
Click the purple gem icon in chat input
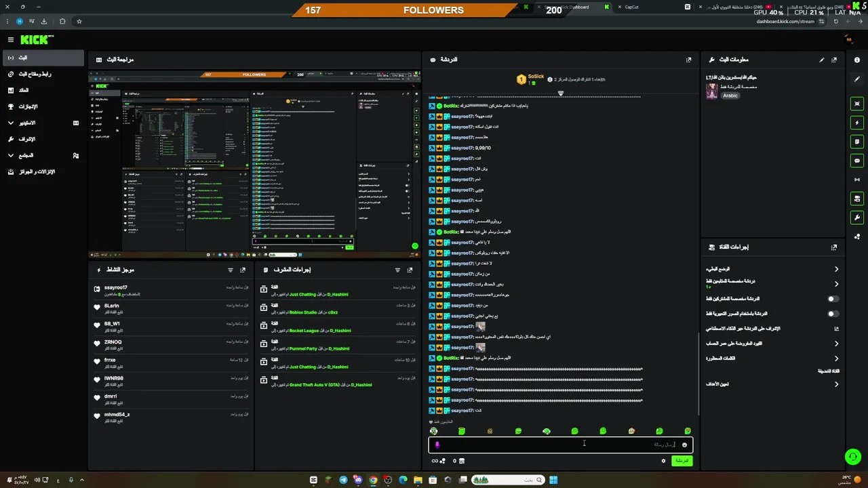coord(437,445)
